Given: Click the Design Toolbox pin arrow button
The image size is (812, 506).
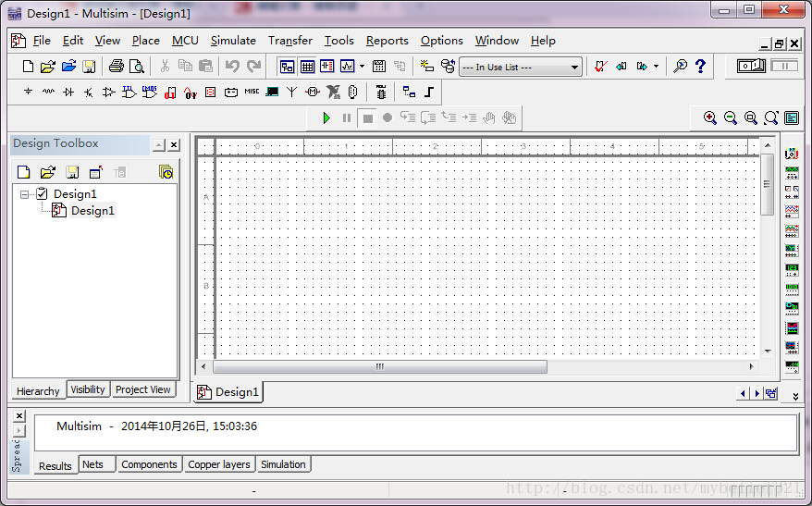Looking at the screenshot, I should pos(159,145).
